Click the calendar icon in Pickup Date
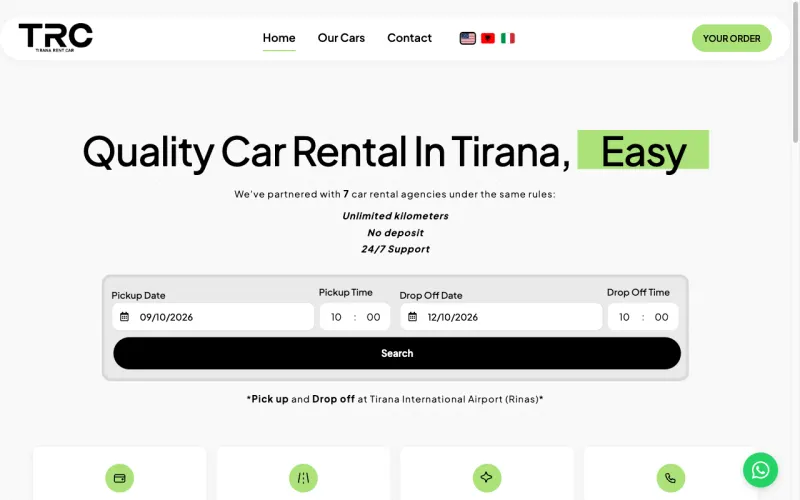Screen dimensions: 800x500 point(124,317)
